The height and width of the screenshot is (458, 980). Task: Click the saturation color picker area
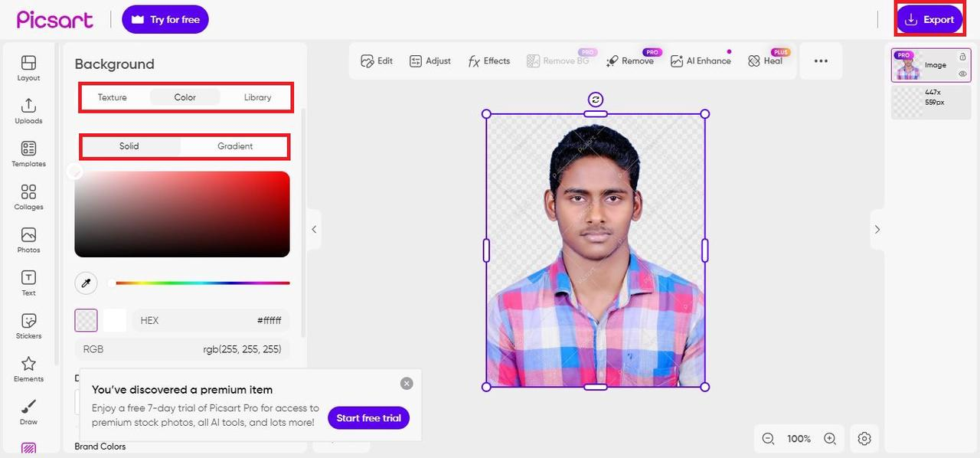click(x=182, y=214)
